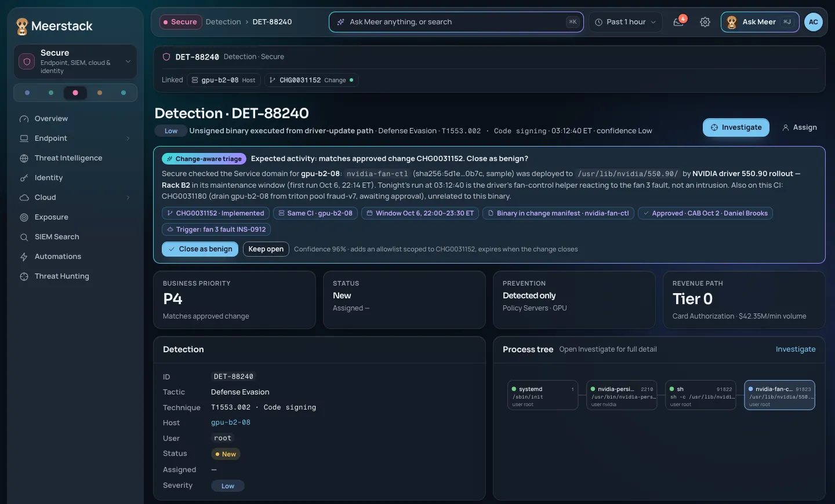Image resolution: width=835 pixels, height=504 pixels.
Task: Select sh node in process tree
Action: coord(700,395)
